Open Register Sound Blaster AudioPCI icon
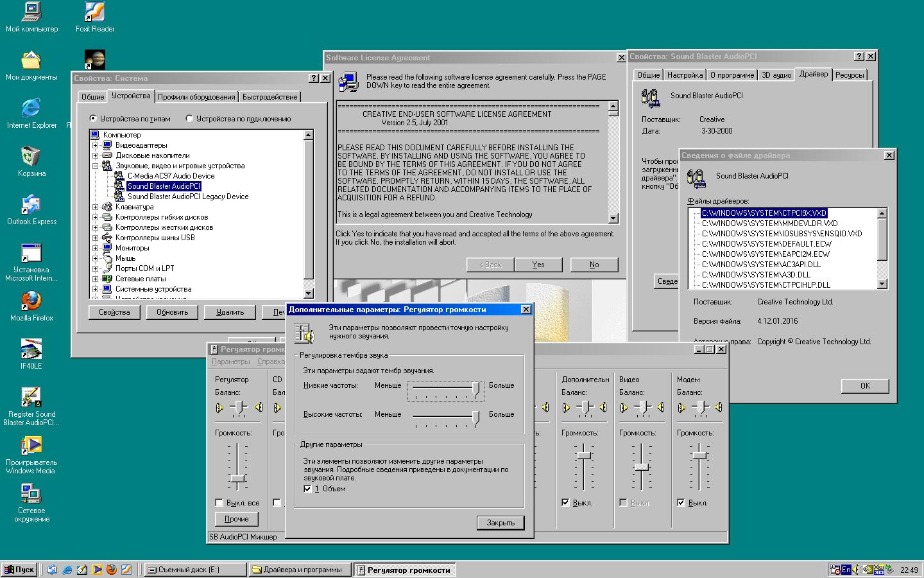924x578 pixels. pyautogui.click(x=31, y=398)
